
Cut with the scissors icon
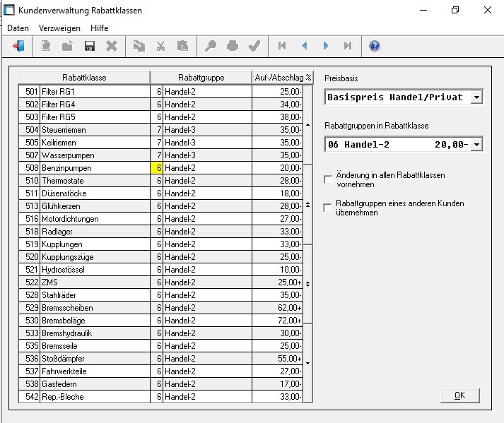point(160,46)
